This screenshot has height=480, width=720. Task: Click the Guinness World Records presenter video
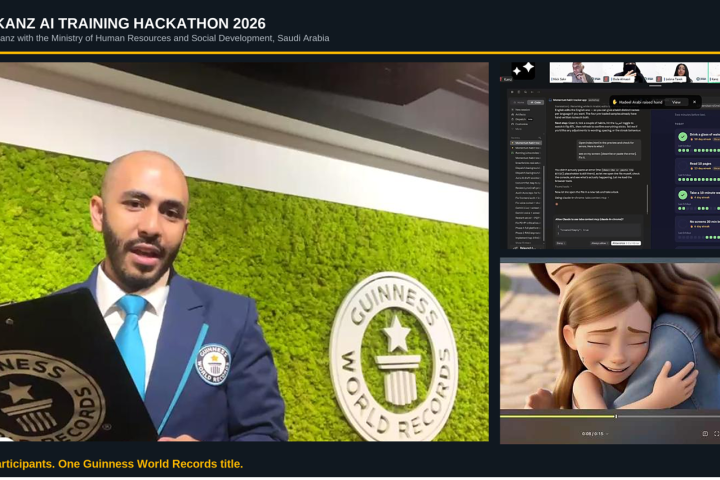(x=244, y=252)
